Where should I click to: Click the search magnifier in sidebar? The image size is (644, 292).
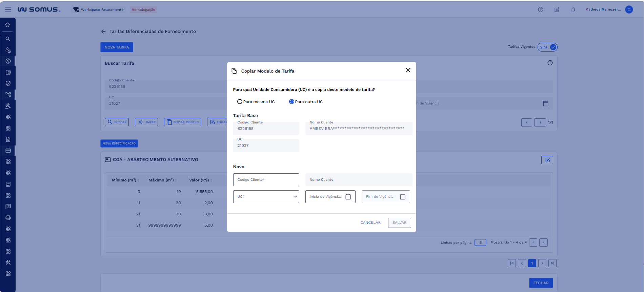[8, 39]
